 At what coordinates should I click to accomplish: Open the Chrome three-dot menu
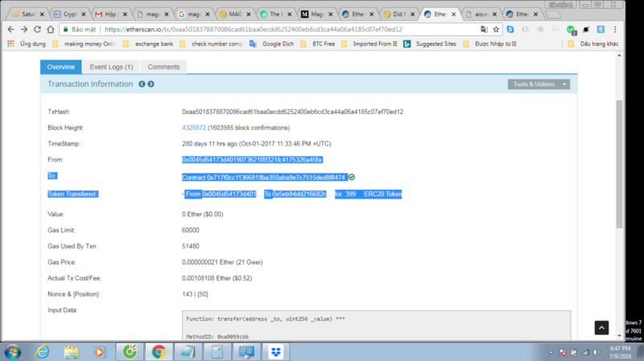coord(615,30)
